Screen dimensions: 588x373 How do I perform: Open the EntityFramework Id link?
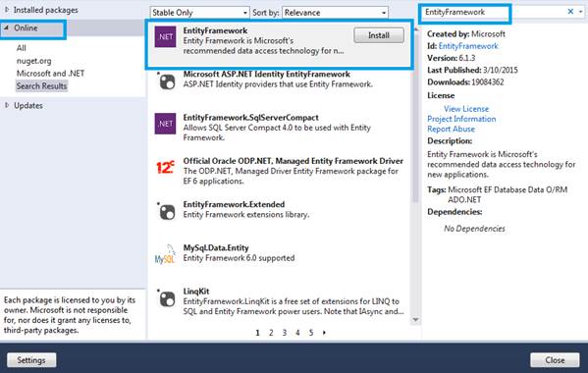click(468, 46)
